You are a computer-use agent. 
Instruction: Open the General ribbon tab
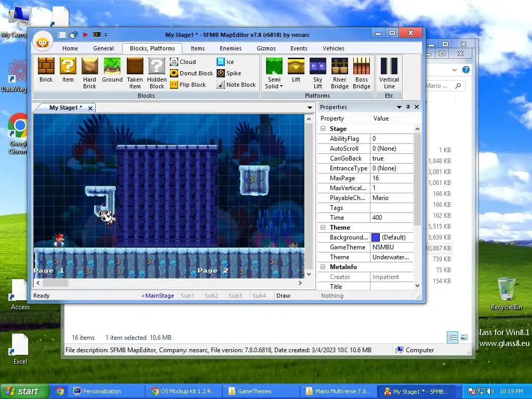(x=103, y=48)
